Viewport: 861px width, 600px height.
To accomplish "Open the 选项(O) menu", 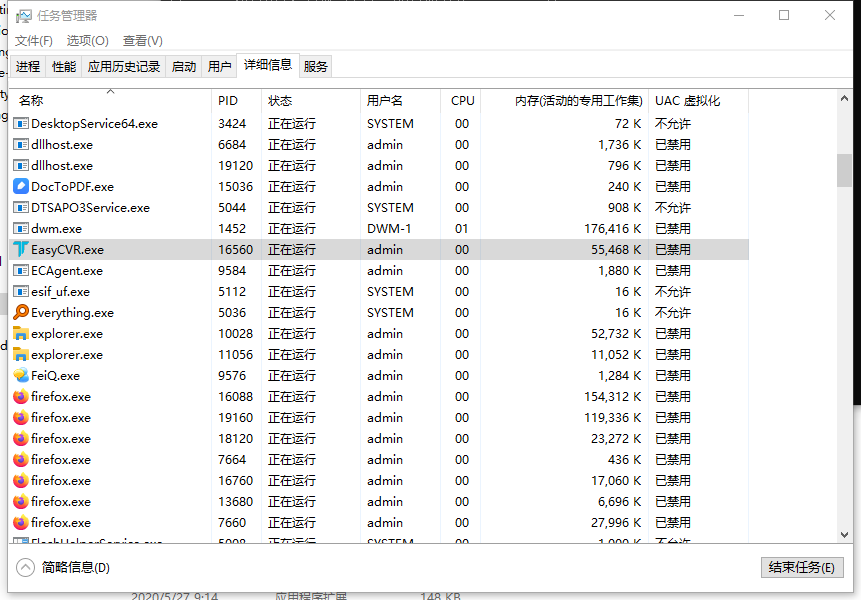I will (x=88, y=41).
